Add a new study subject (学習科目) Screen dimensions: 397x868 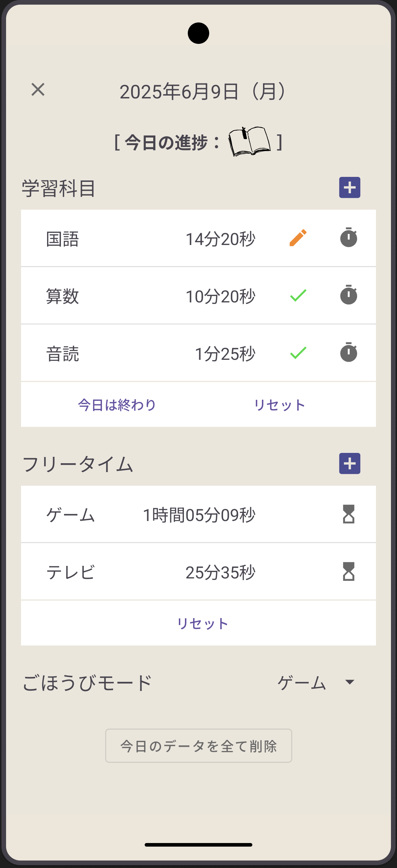(349, 188)
